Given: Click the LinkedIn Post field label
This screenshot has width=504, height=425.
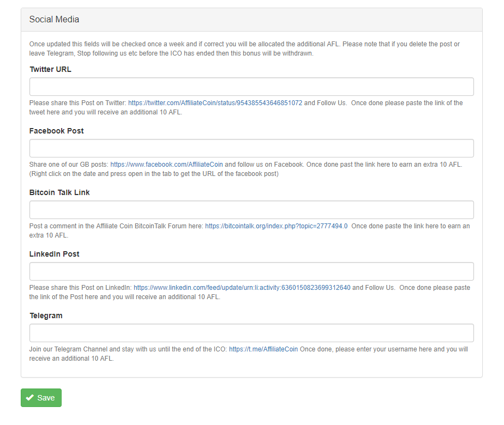Looking at the screenshot, I should [x=55, y=254].
